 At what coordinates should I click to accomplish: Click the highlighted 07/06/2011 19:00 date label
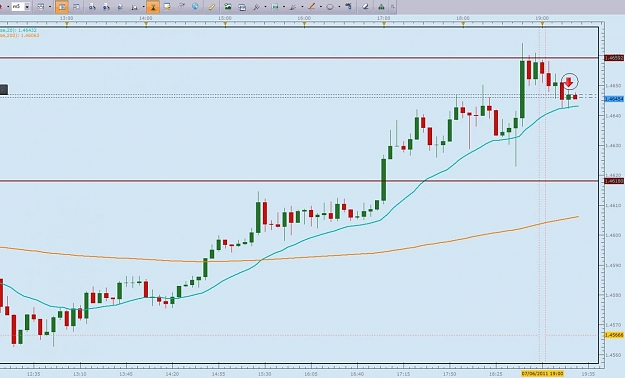542,374
